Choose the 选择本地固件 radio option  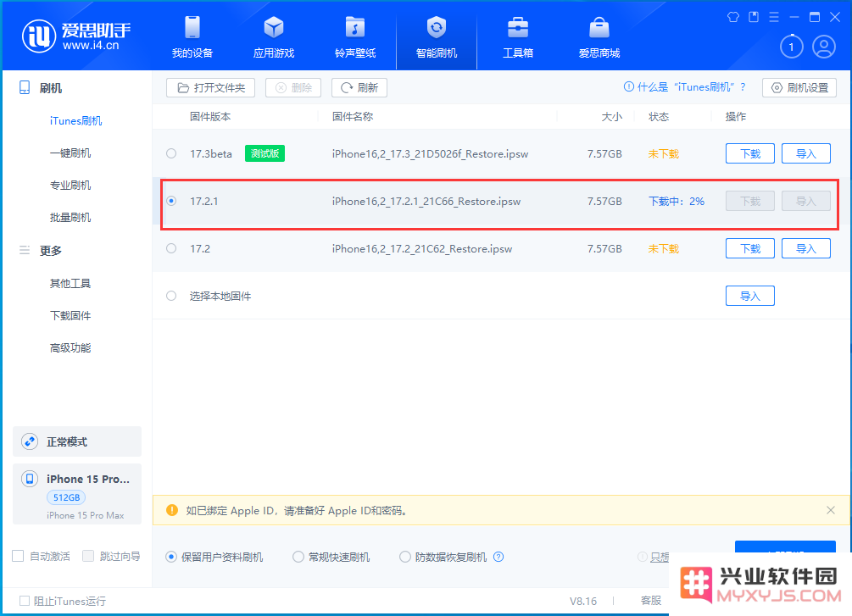[x=171, y=296]
